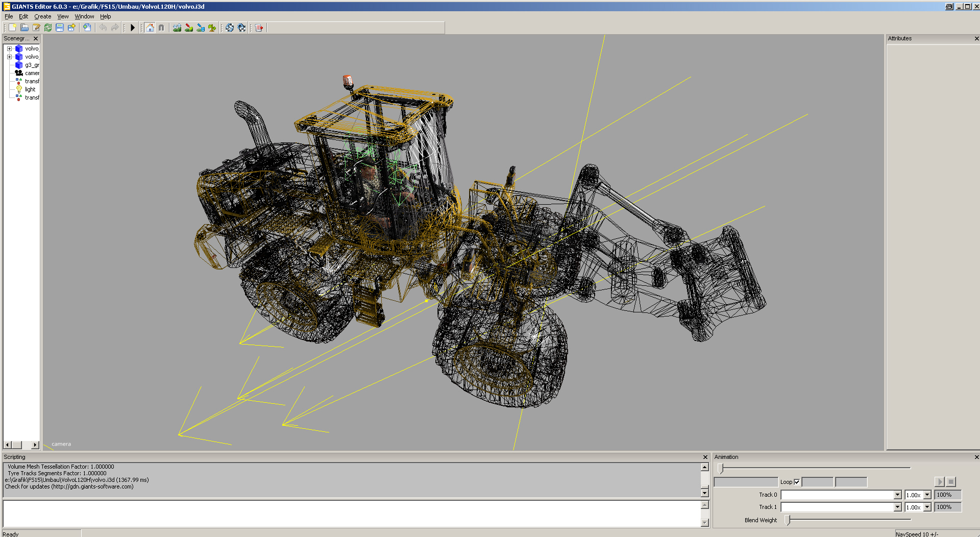Image resolution: width=980 pixels, height=537 pixels.
Task: Select the red-brush terrain paint tool
Action: (x=189, y=28)
